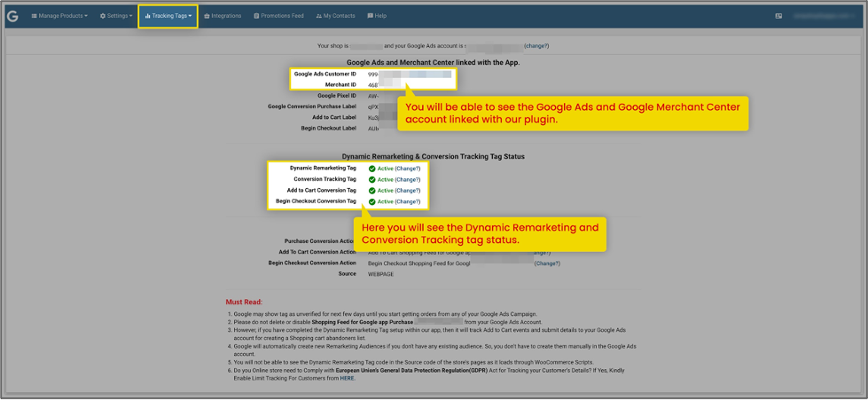Click the Must Read: heading
This screenshot has height=401, width=868.
pos(244,303)
